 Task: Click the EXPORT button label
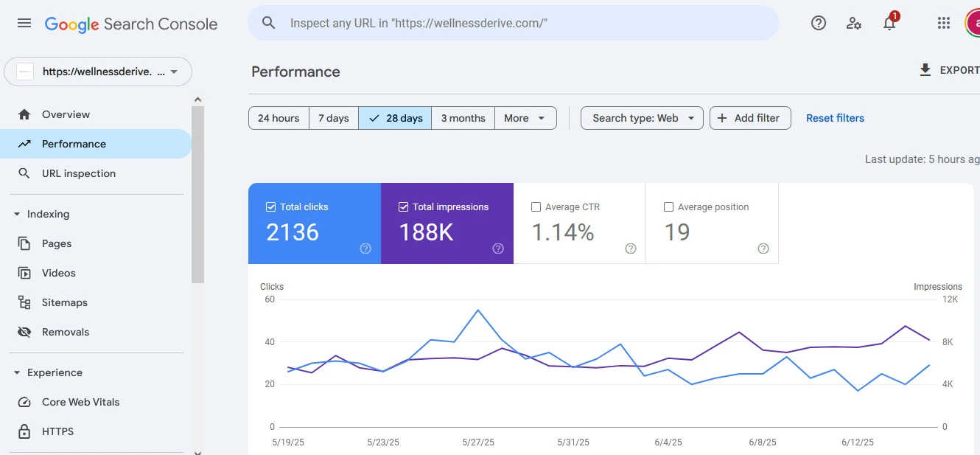tap(959, 70)
